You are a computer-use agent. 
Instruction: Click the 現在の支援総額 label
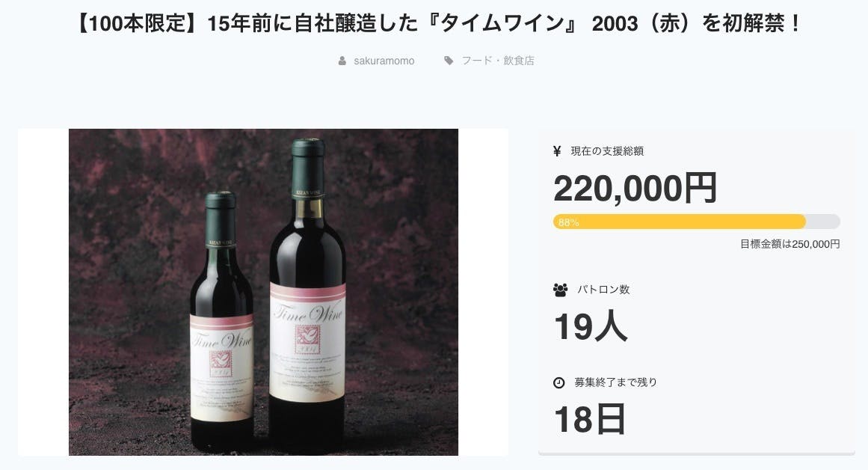click(x=607, y=151)
